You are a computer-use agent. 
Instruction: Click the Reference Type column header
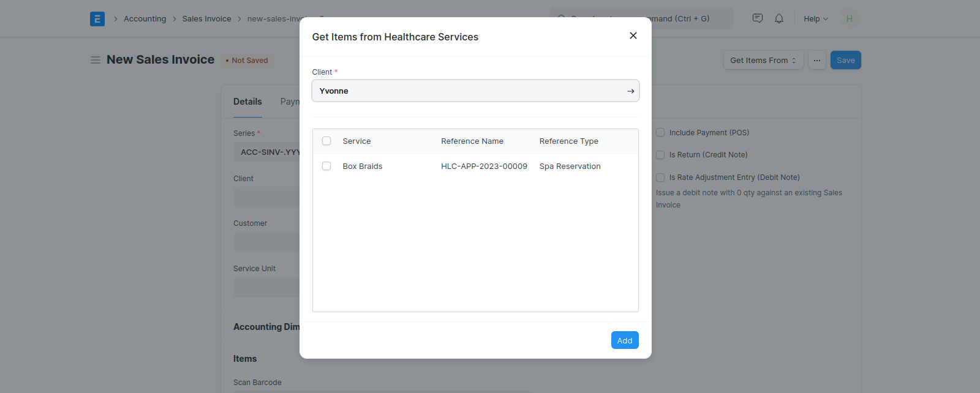(x=569, y=141)
